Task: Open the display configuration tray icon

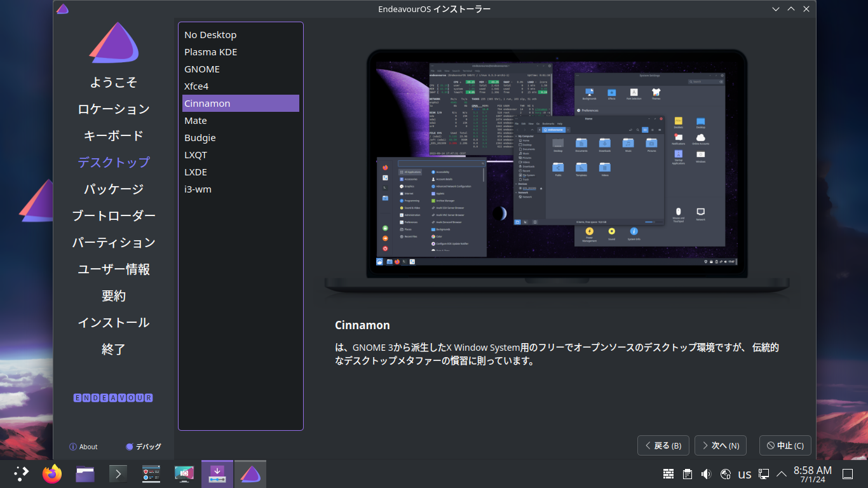Action: tap(764, 474)
